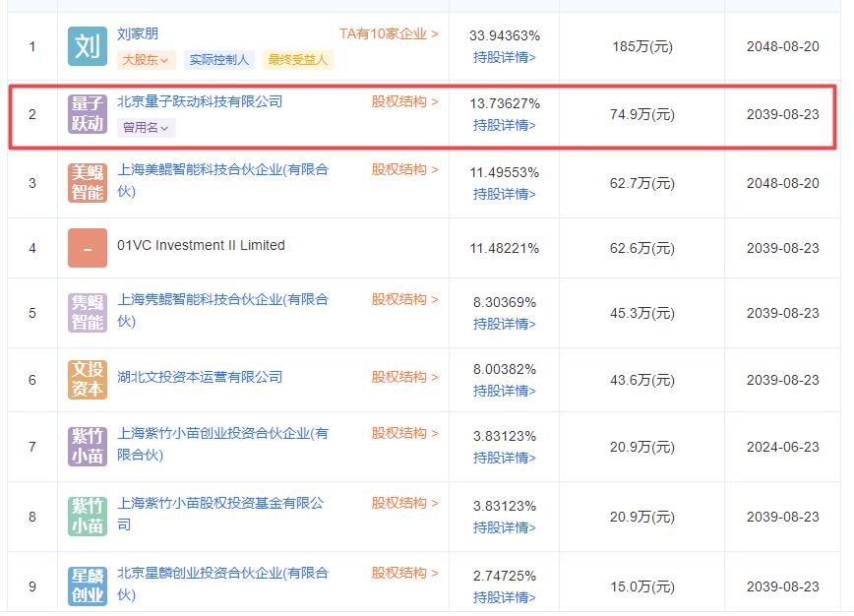Open shareholder 刘家朋 profile link

coord(138,33)
